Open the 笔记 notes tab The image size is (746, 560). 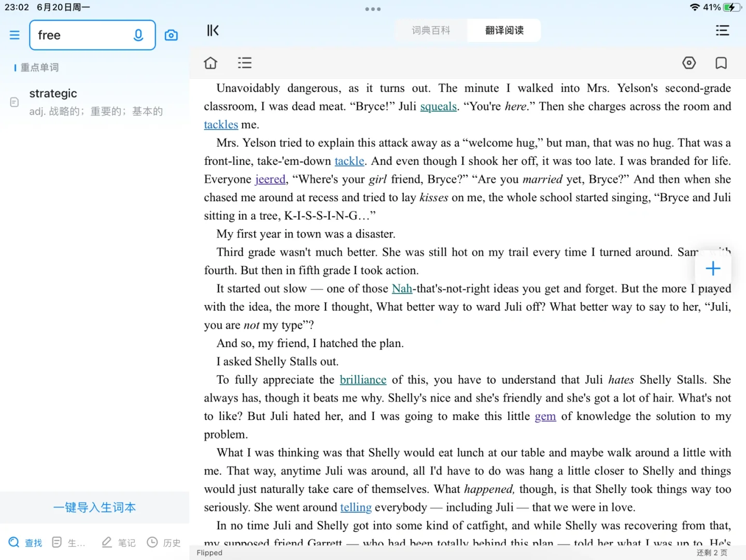(119, 542)
